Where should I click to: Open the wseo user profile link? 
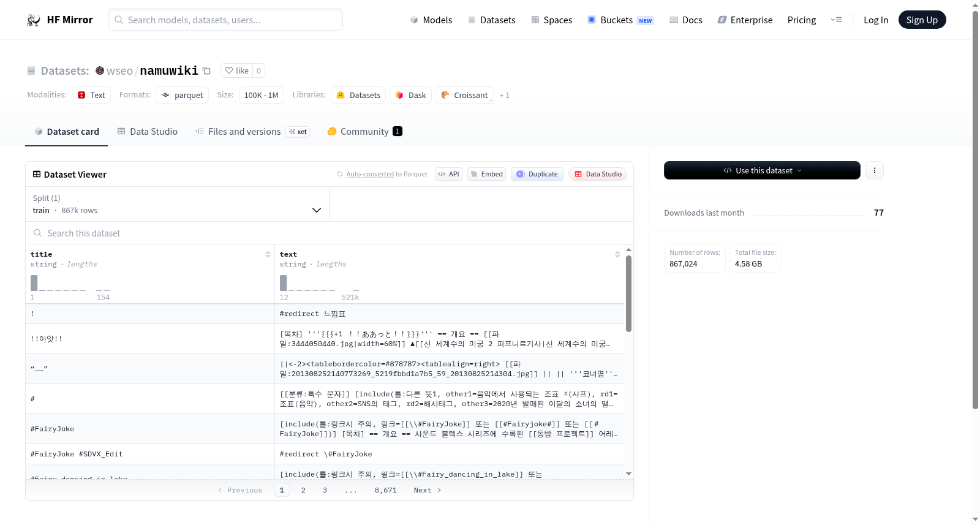click(x=119, y=71)
